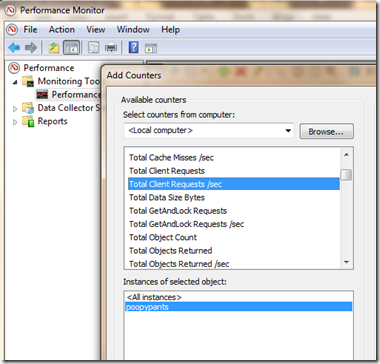This screenshot has height=364, width=380.
Task: Click the Data Collector Sets folder icon
Action: tap(29, 108)
